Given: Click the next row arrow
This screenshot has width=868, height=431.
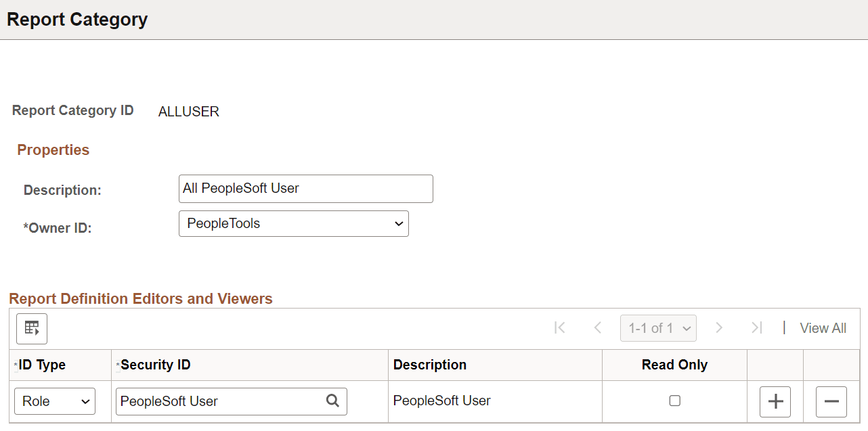Looking at the screenshot, I should click(719, 327).
